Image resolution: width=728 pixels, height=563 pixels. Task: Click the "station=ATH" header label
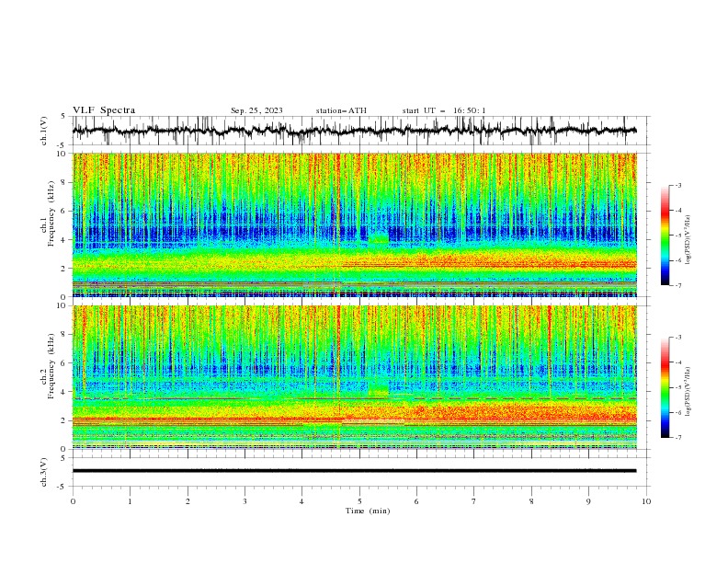click(x=341, y=110)
